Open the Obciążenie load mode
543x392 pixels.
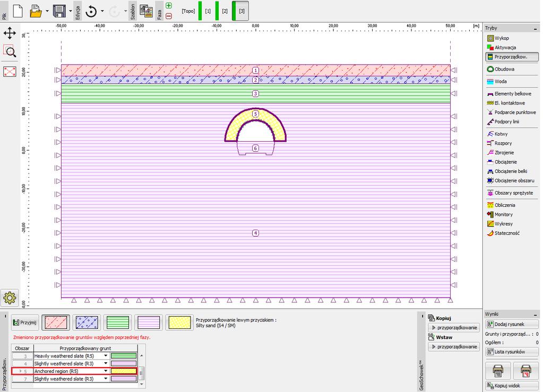[x=506, y=162]
